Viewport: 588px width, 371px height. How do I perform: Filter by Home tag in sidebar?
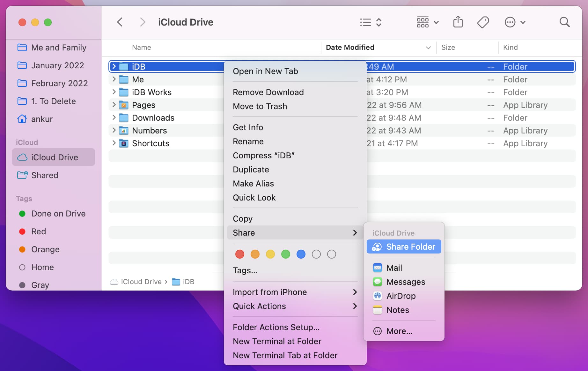[54, 267]
